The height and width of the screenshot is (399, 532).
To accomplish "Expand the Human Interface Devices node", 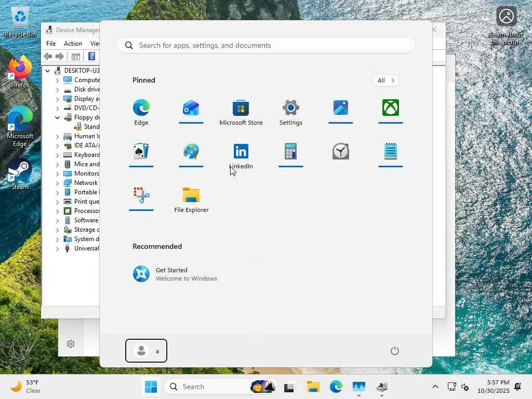I will (57, 137).
